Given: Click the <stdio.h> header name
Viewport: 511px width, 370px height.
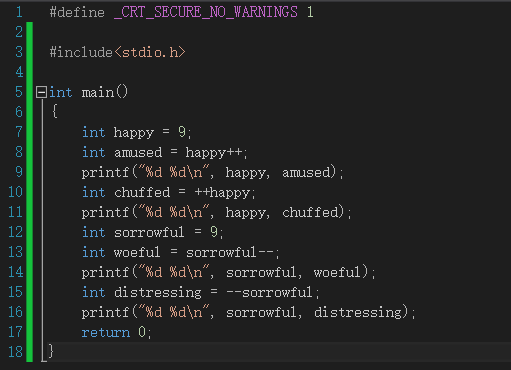Looking at the screenshot, I should (x=150, y=52).
